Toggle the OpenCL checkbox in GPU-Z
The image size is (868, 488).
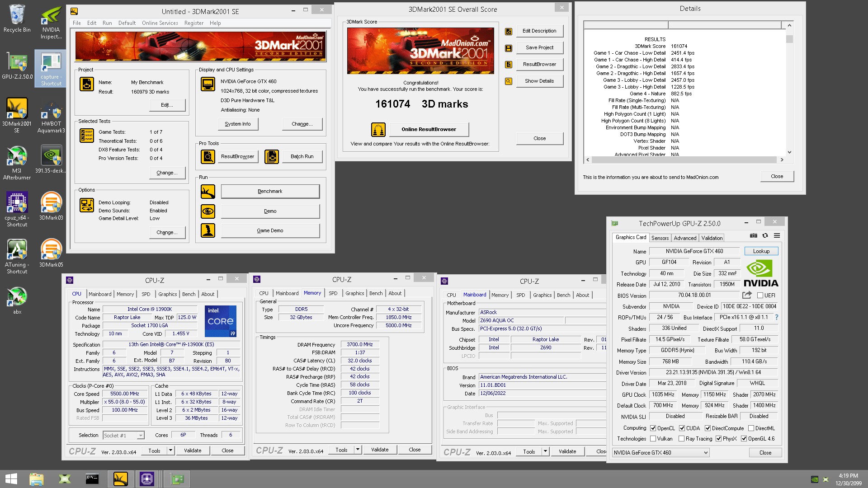[653, 428]
